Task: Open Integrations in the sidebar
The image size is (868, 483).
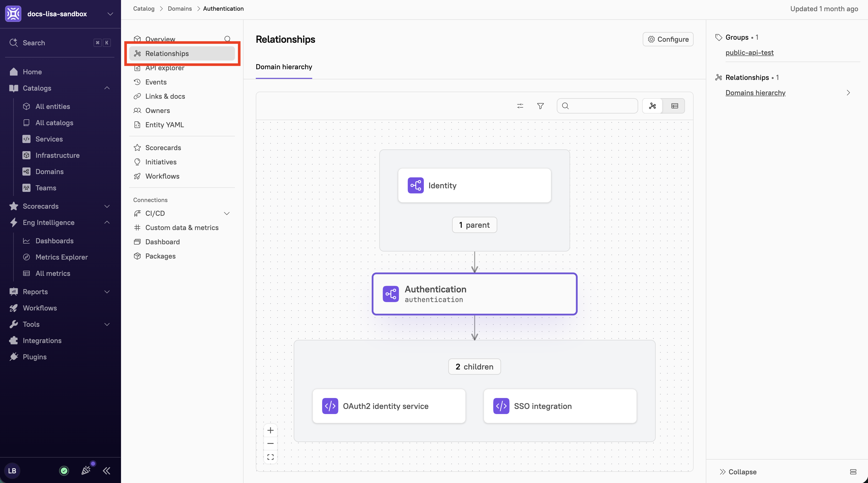Action: 42,341
